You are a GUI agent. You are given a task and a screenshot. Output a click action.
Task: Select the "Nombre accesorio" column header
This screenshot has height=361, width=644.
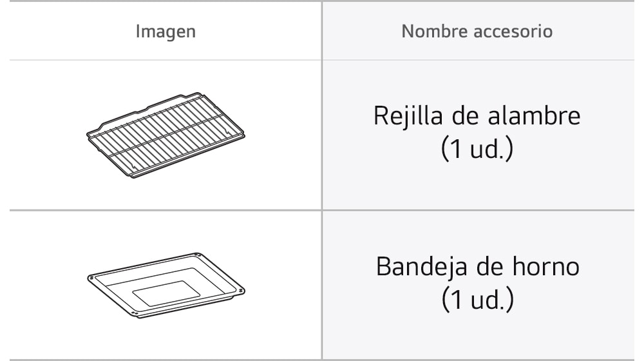point(477,31)
